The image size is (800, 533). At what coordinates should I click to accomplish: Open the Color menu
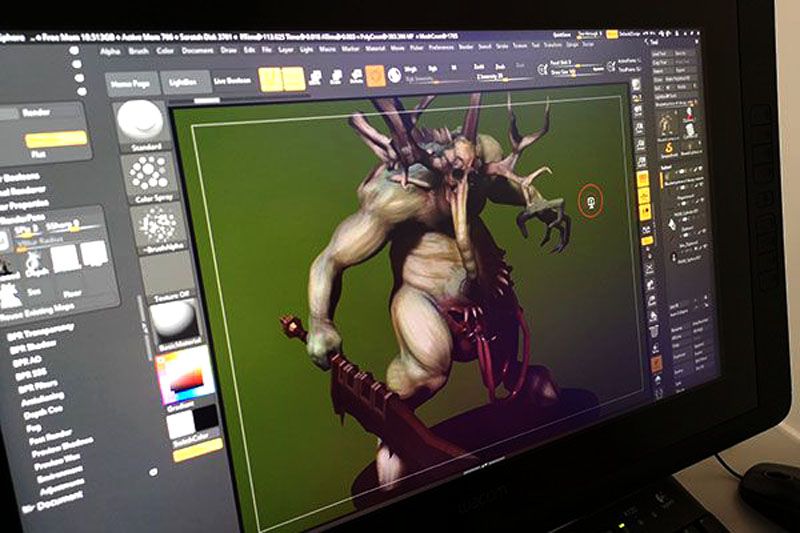pyautogui.click(x=164, y=51)
